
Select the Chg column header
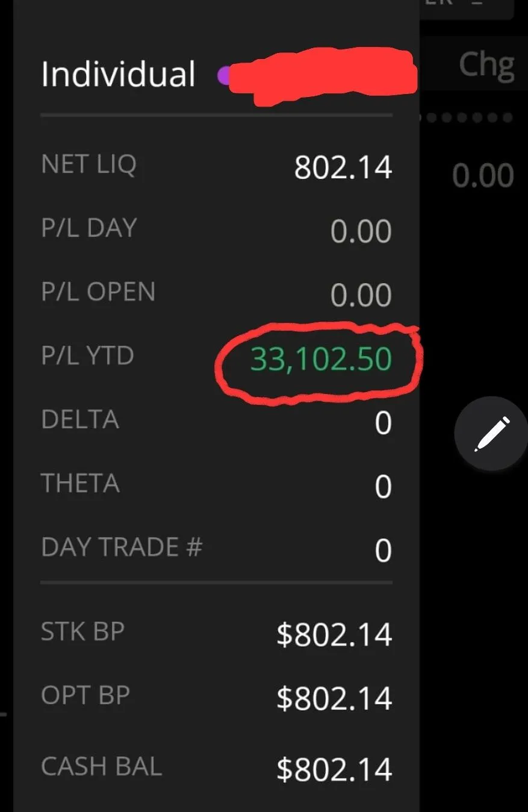tap(486, 64)
